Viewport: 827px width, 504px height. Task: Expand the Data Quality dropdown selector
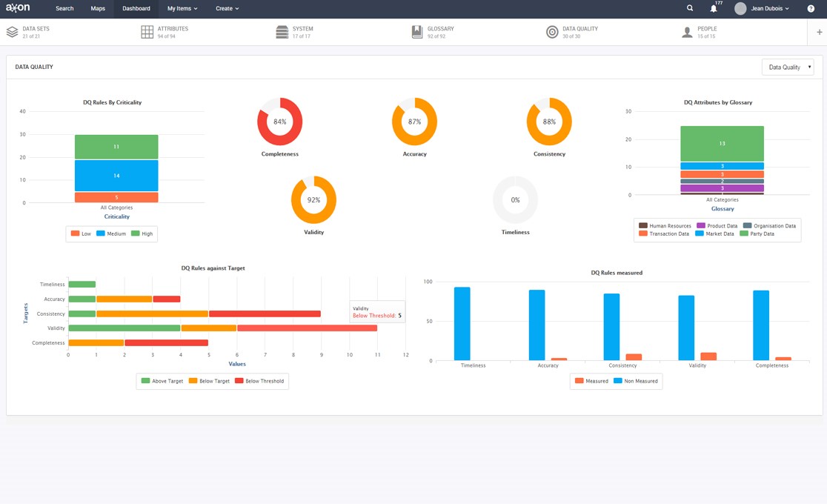(787, 67)
